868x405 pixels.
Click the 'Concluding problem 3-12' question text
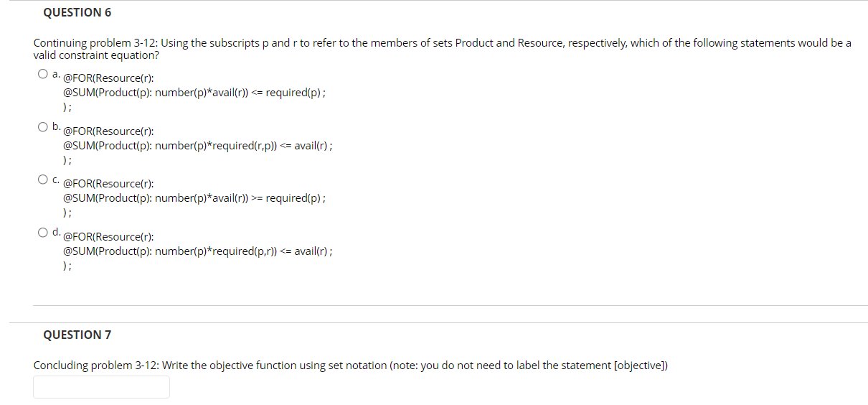(351, 365)
